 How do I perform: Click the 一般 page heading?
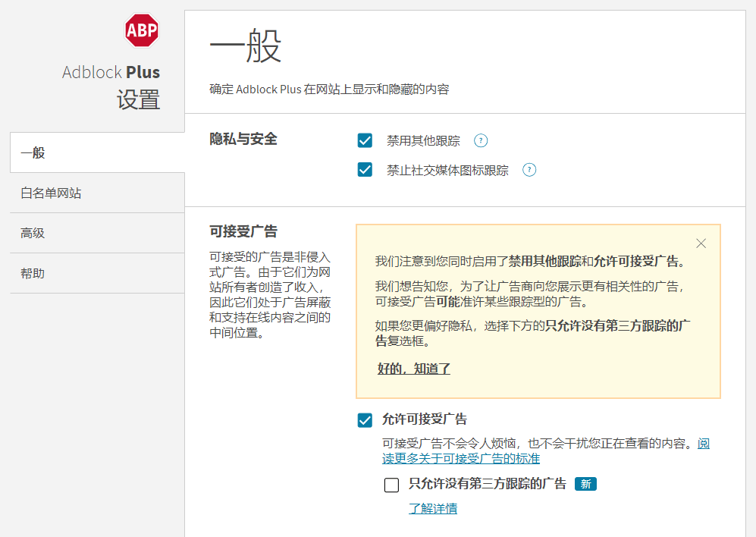(x=246, y=46)
